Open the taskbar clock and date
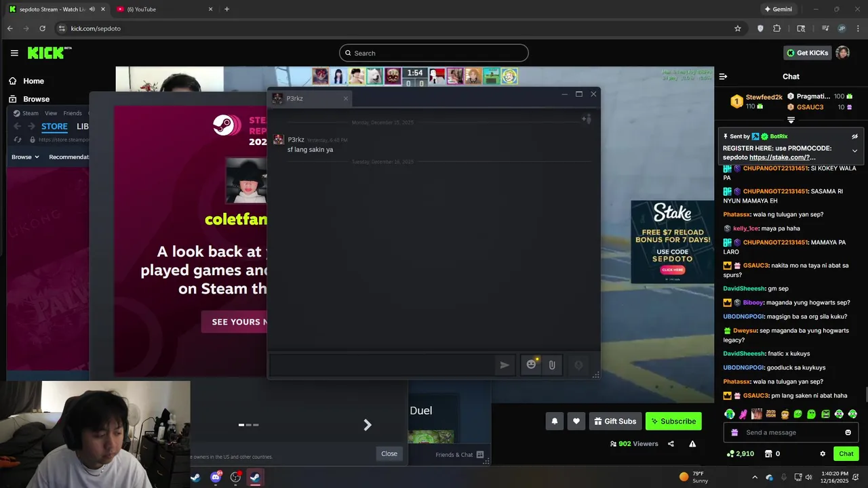Image resolution: width=868 pixels, height=488 pixels. [x=834, y=477]
